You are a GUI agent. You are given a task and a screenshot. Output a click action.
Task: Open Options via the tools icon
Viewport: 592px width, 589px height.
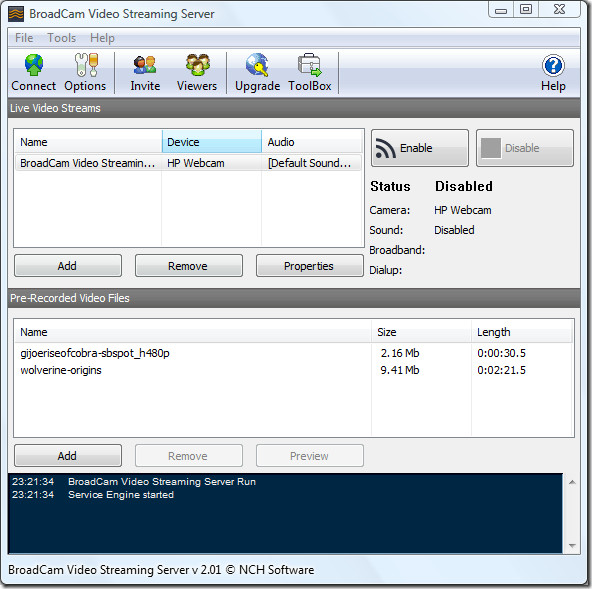point(86,65)
